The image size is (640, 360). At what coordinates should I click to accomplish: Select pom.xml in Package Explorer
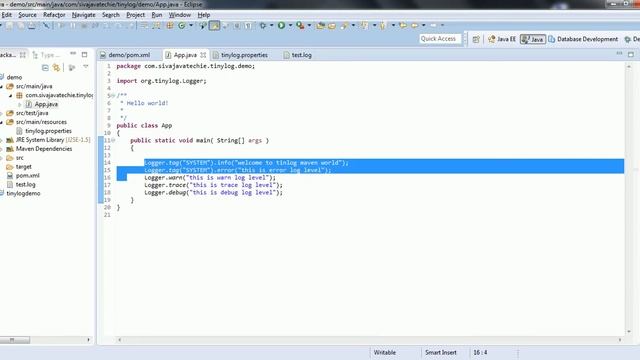(x=27, y=176)
